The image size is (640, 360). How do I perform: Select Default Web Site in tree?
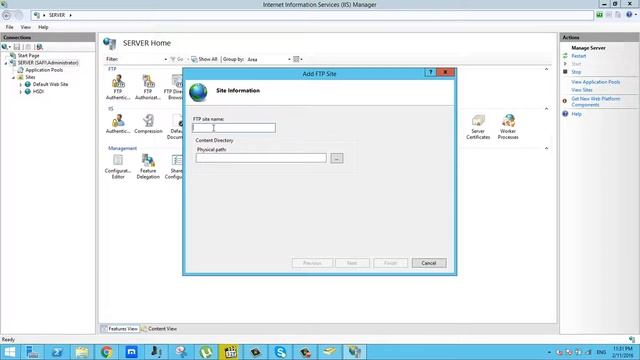click(50, 84)
